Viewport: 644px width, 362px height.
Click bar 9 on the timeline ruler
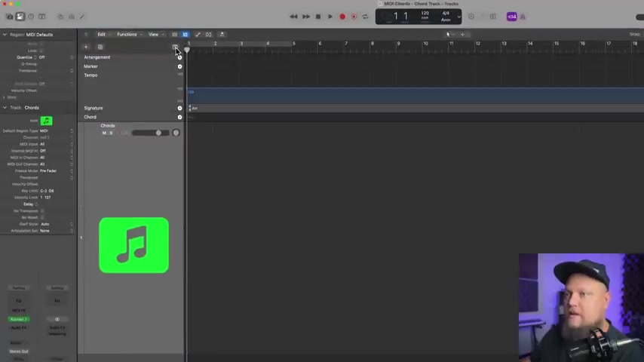pyautogui.click(x=398, y=44)
